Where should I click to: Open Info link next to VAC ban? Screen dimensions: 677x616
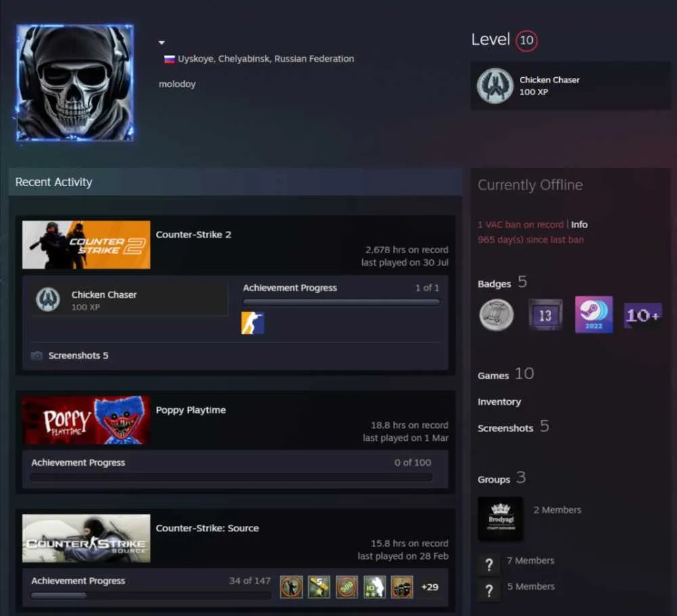click(x=580, y=225)
